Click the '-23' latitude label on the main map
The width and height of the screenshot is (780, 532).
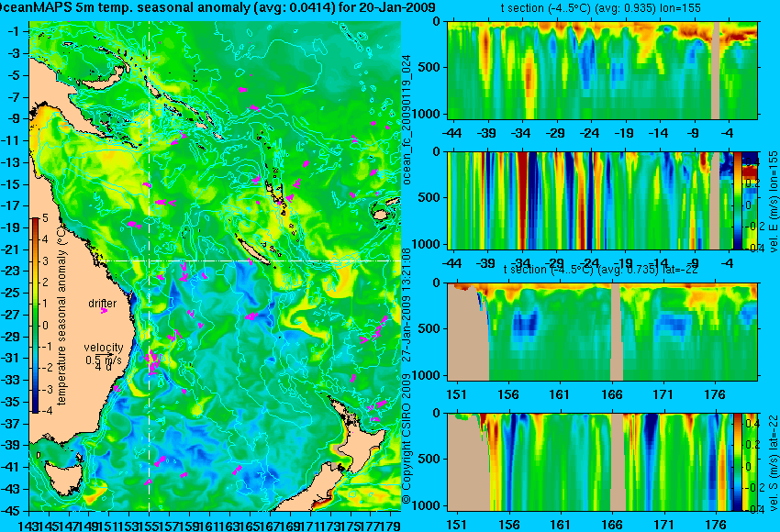(x=12, y=271)
